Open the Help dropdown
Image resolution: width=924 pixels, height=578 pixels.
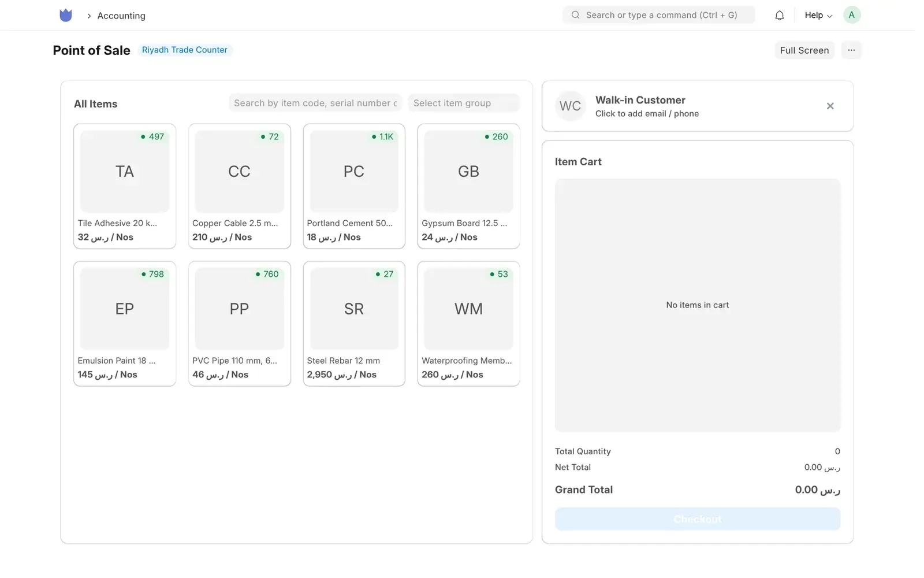818,16
